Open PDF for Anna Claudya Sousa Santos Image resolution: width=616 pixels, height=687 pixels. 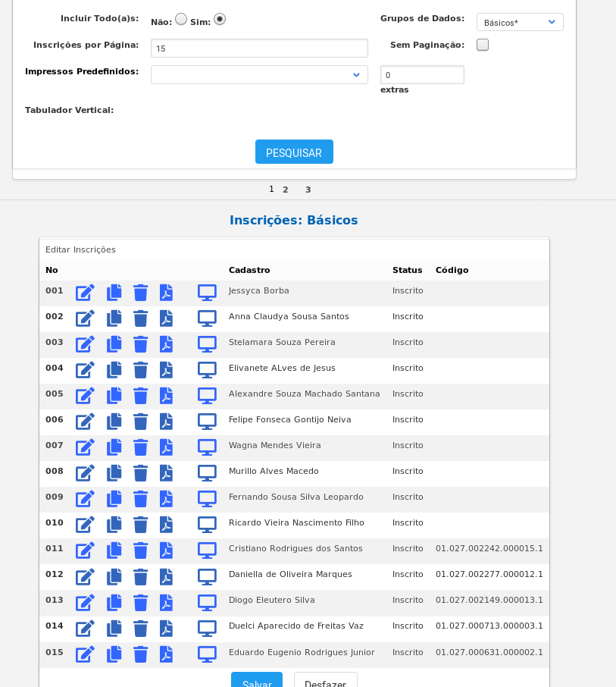(166, 318)
